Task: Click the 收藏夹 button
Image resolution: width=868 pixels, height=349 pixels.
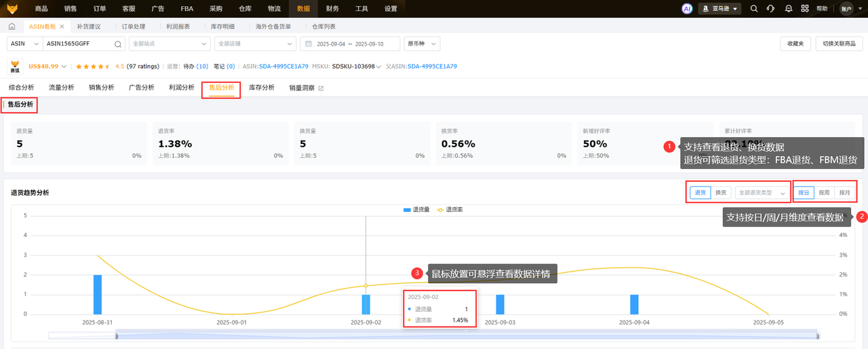Action: (x=795, y=43)
